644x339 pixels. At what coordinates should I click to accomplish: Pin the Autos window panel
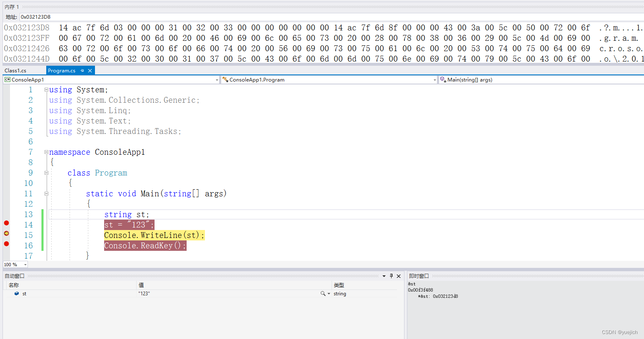pos(391,276)
